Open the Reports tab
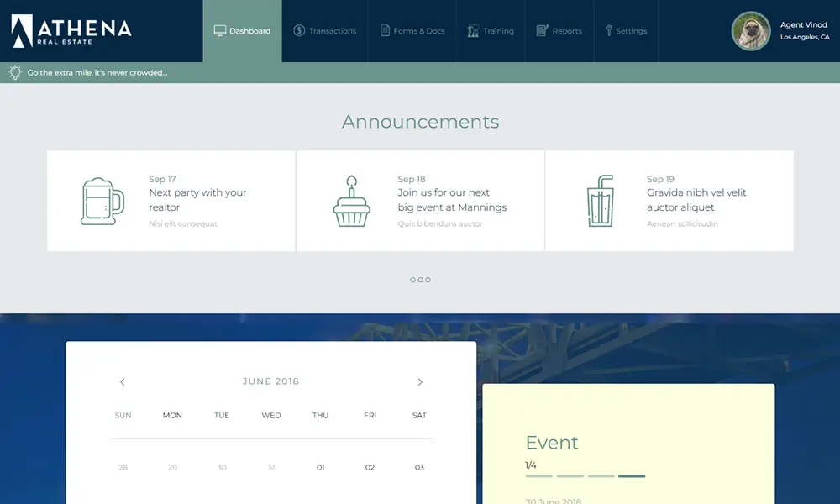This screenshot has width=840, height=504. [x=559, y=31]
